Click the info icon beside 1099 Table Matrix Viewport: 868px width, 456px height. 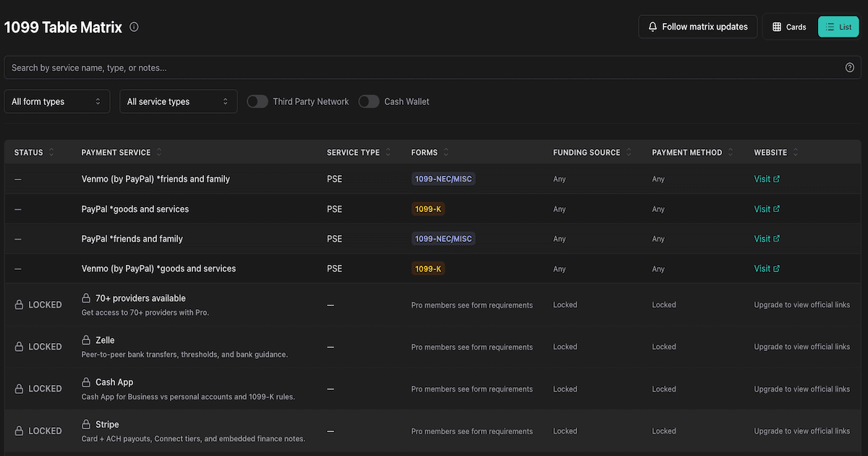134,27
